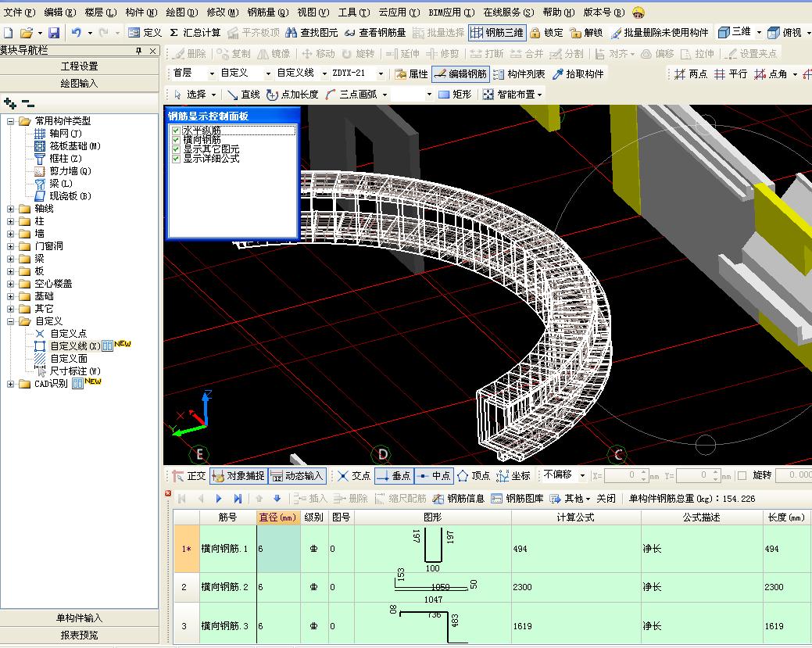This screenshot has height=648, width=812.
Task: Click 钢筋信息 in rebar toolbar
Action: tap(459, 499)
